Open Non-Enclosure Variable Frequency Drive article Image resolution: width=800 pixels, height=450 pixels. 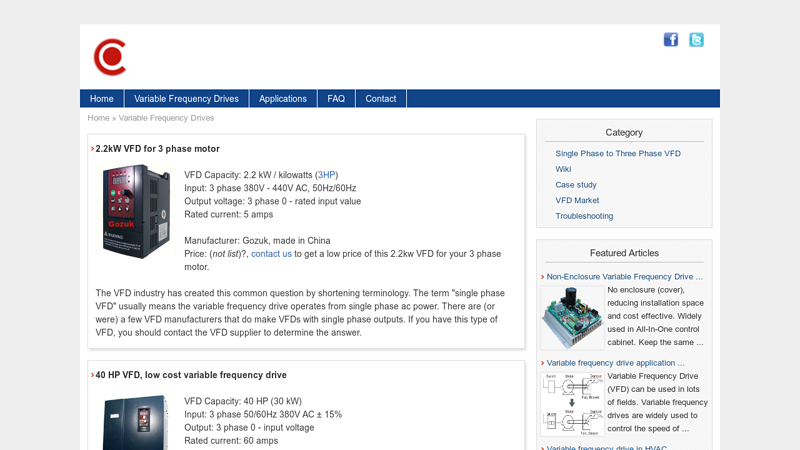point(624,277)
